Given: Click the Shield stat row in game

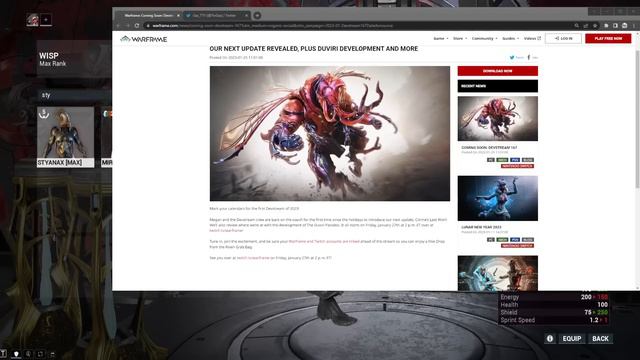Looking at the screenshot, I should click(x=554, y=312).
